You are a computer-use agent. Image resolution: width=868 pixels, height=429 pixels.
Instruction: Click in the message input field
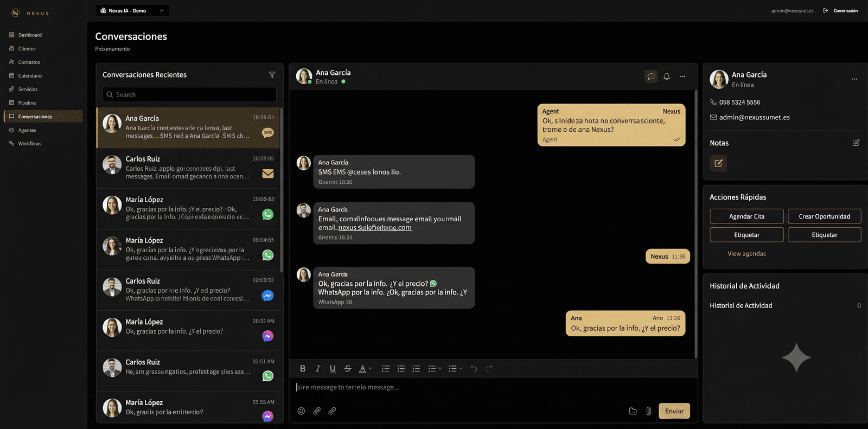pyautogui.click(x=493, y=387)
